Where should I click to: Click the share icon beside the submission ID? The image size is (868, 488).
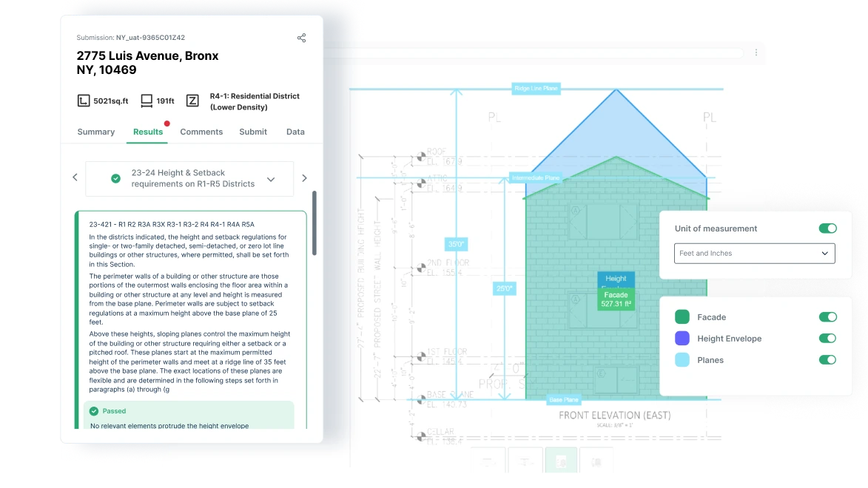coord(301,38)
